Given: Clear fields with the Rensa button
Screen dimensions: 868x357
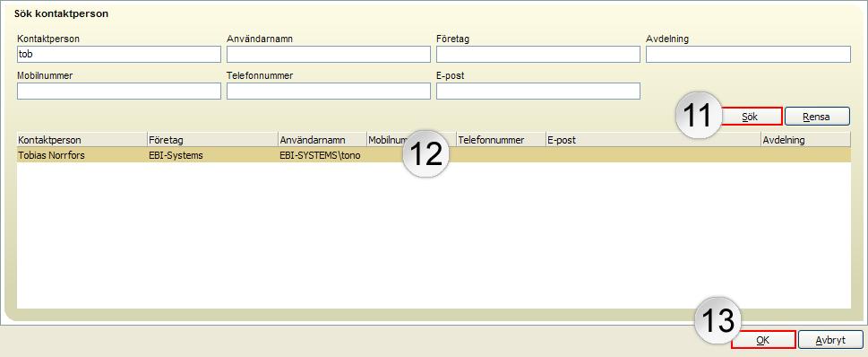Looking at the screenshot, I should click(x=817, y=117).
